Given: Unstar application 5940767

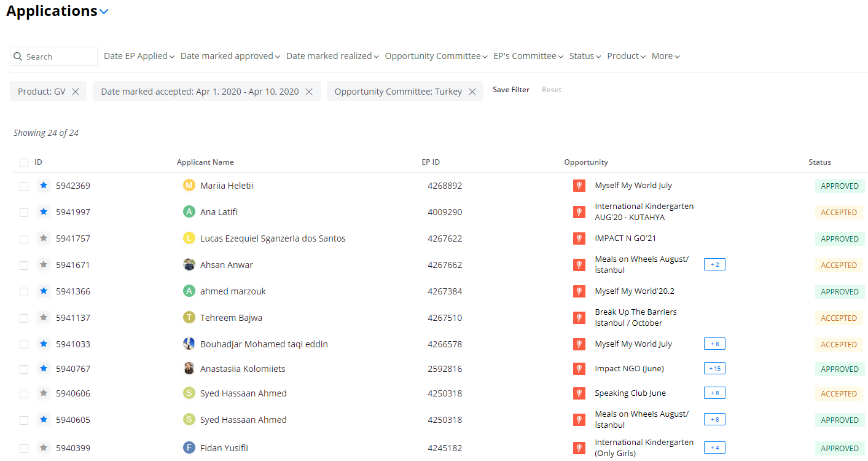Looking at the screenshot, I should [x=44, y=368].
